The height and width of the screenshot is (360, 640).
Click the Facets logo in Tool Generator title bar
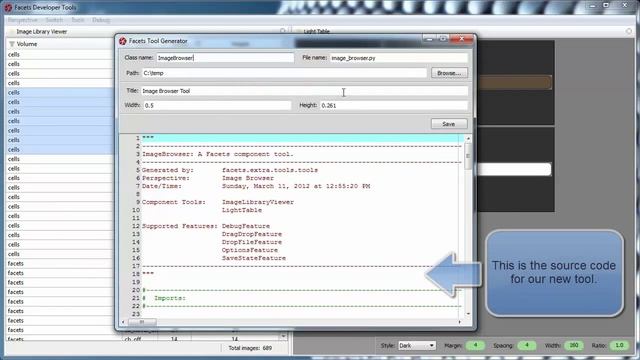pos(123,41)
